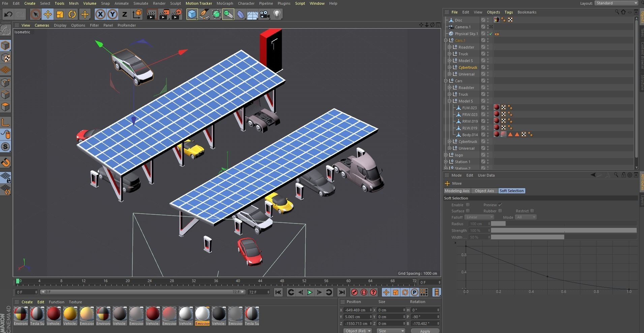Jump to the start of animation
The width and height of the screenshot is (644, 333).
pyautogui.click(x=278, y=292)
